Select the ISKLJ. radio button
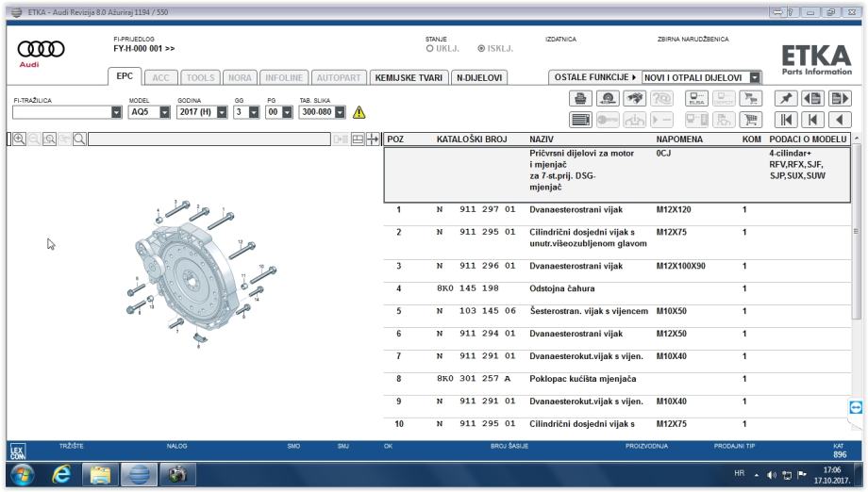This screenshot has height=492, width=868. (483, 48)
